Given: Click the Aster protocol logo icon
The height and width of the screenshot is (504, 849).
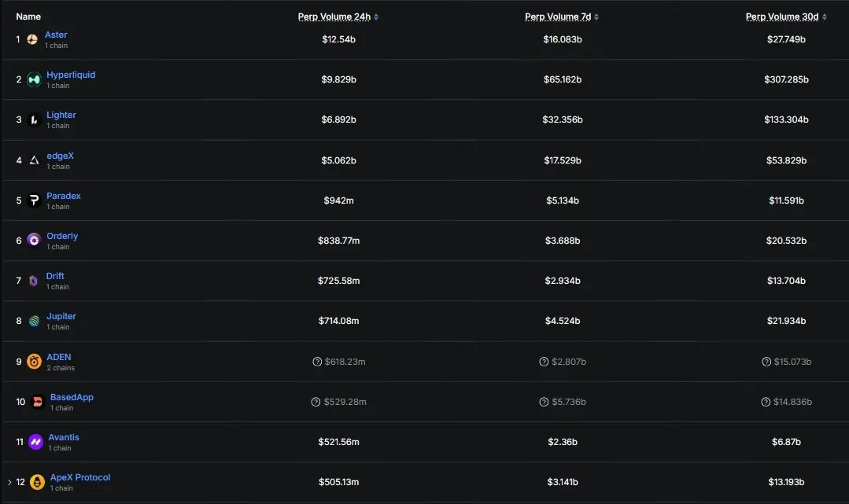Looking at the screenshot, I should (32, 39).
